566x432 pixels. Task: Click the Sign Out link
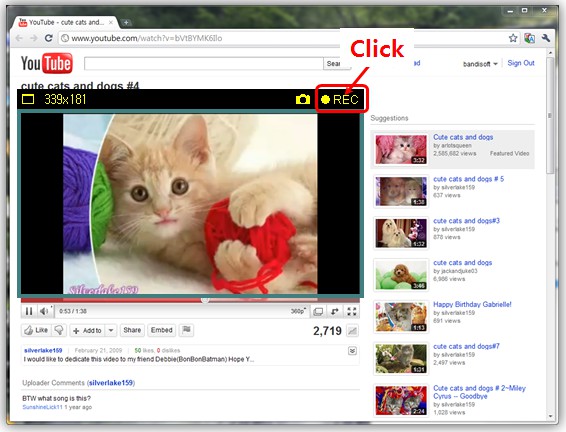pos(521,63)
